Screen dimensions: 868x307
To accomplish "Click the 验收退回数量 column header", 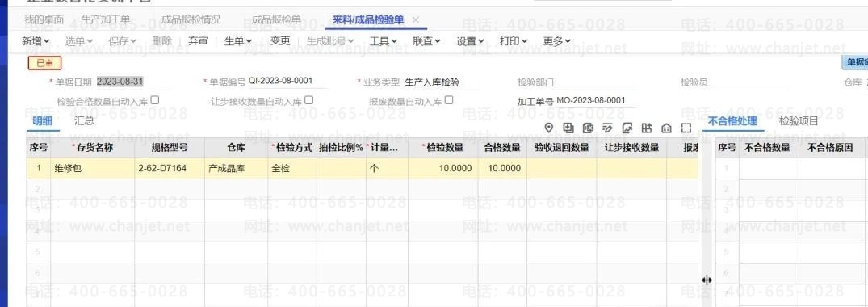I will (562, 148).
